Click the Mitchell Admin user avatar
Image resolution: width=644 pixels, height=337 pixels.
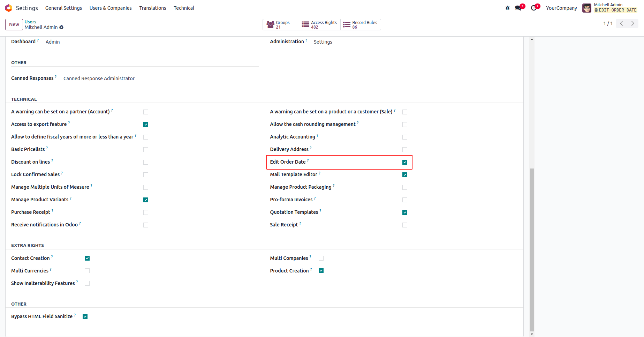587,8
